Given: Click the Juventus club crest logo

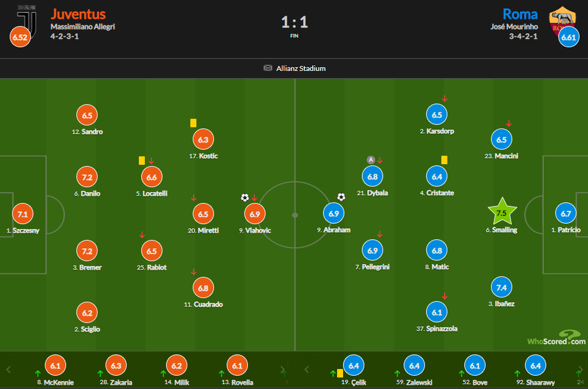Looking at the screenshot, I should coord(27,21).
